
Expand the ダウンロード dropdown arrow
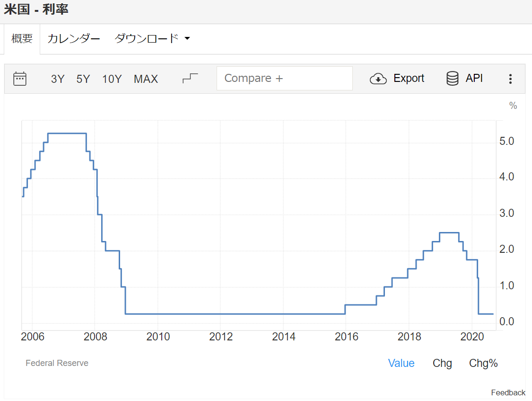point(187,39)
